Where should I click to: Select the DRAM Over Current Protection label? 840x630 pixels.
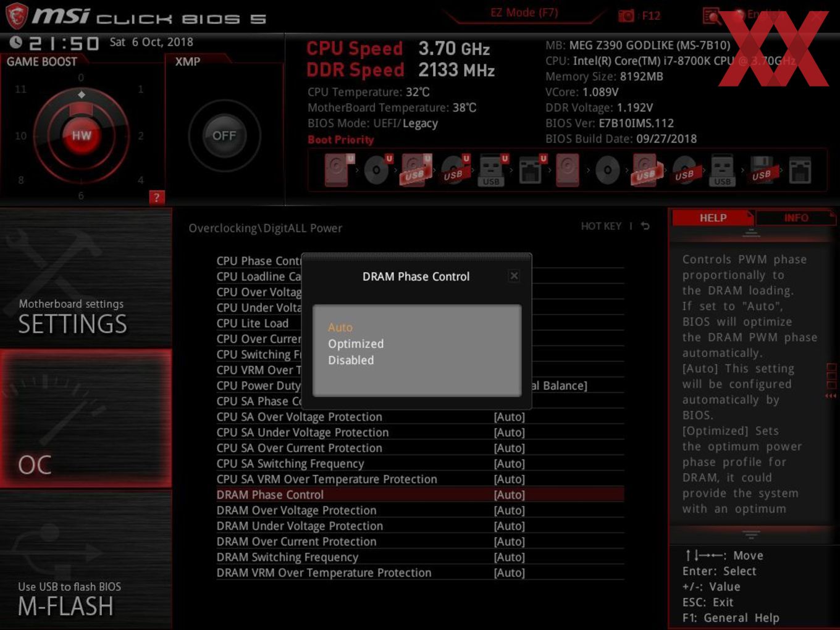pyautogui.click(x=296, y=542)
